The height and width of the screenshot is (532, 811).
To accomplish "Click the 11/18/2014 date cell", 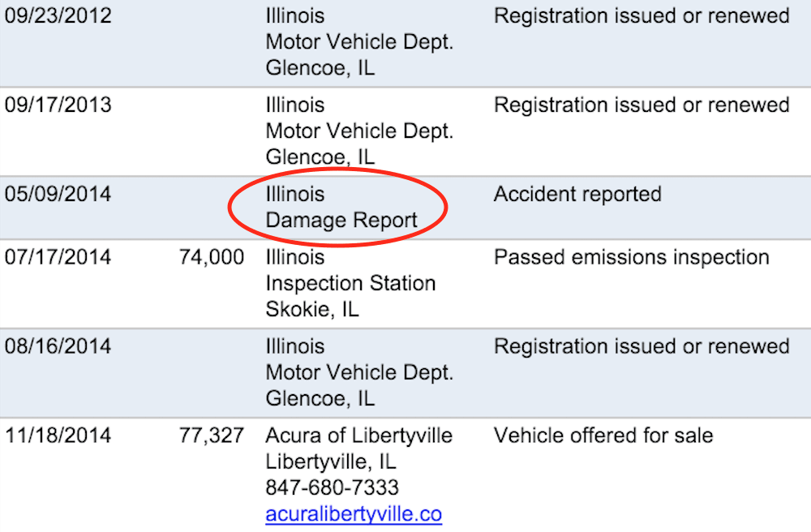I will tap(58, 435).
